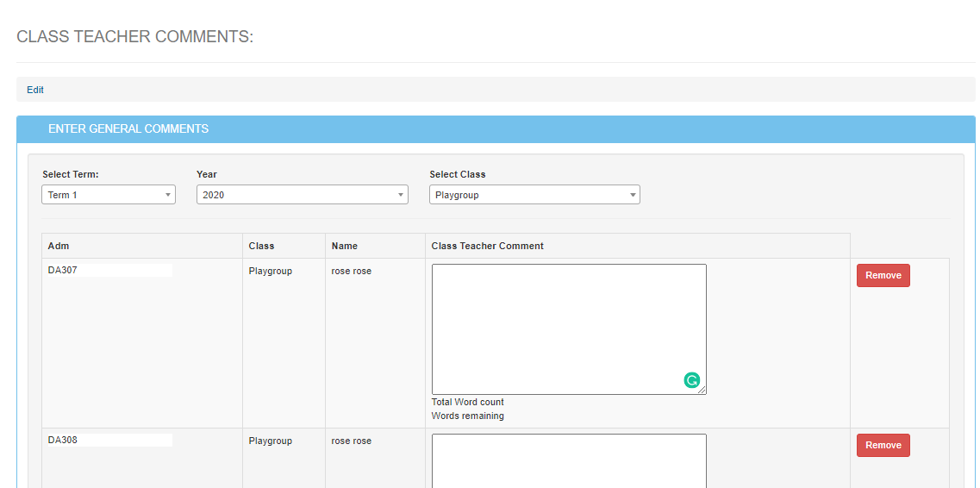This screenshot has height=488, width=980.
Task: Grab the resize handle of DA307 comment box
Action: tap(702, 391)
